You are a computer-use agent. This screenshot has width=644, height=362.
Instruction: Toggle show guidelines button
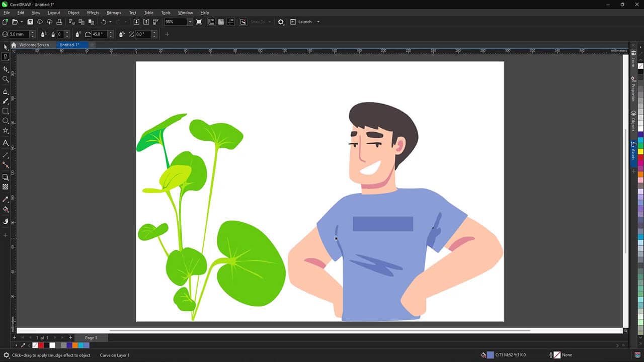point(231,22)
